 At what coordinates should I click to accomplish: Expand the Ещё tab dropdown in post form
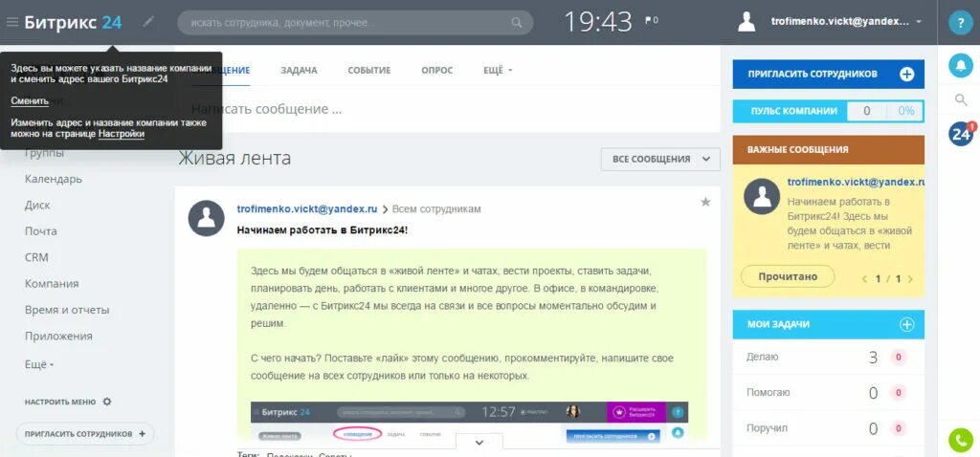498,71
